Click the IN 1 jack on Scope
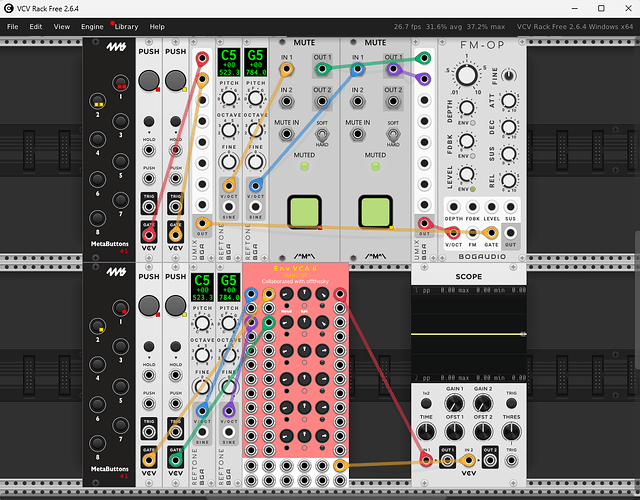Screen dimensions: 640x500 (426, 460)
